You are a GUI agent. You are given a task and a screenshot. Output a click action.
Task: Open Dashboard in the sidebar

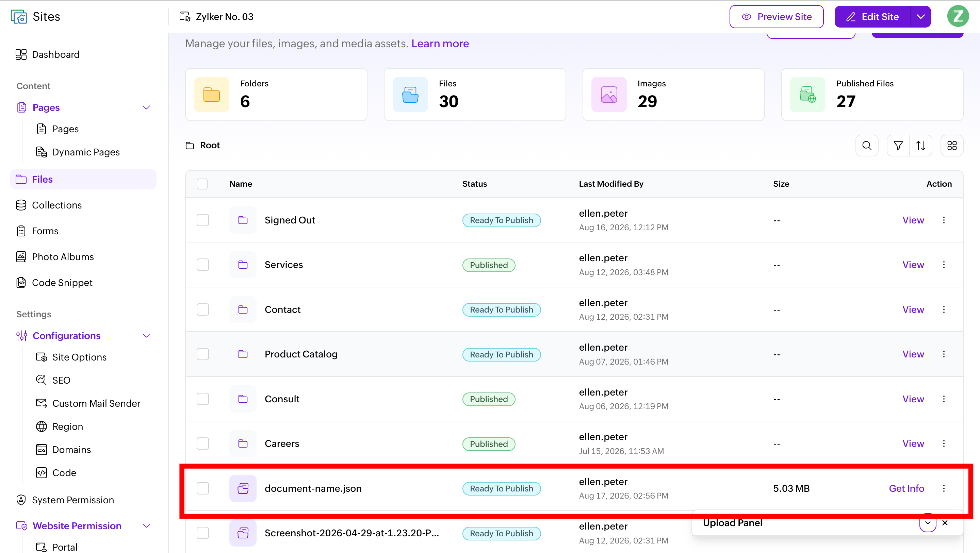[x=48, y=54]
